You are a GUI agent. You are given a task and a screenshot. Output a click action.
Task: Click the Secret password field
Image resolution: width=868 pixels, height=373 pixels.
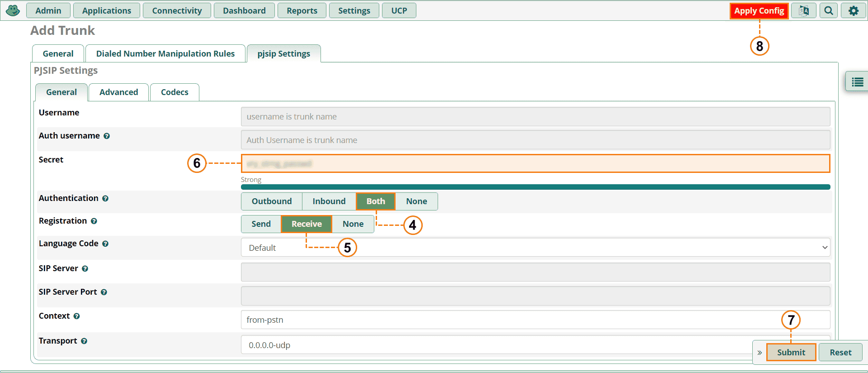click(x=535, y=163)
